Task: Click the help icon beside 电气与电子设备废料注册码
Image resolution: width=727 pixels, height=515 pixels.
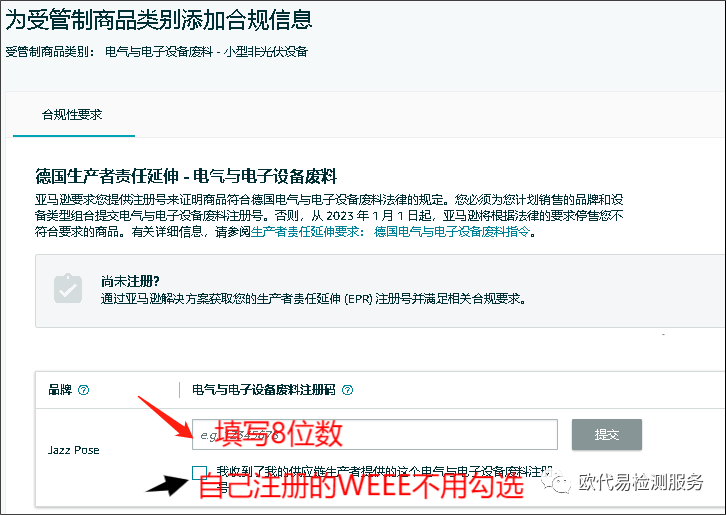Action: click(347, 390)
